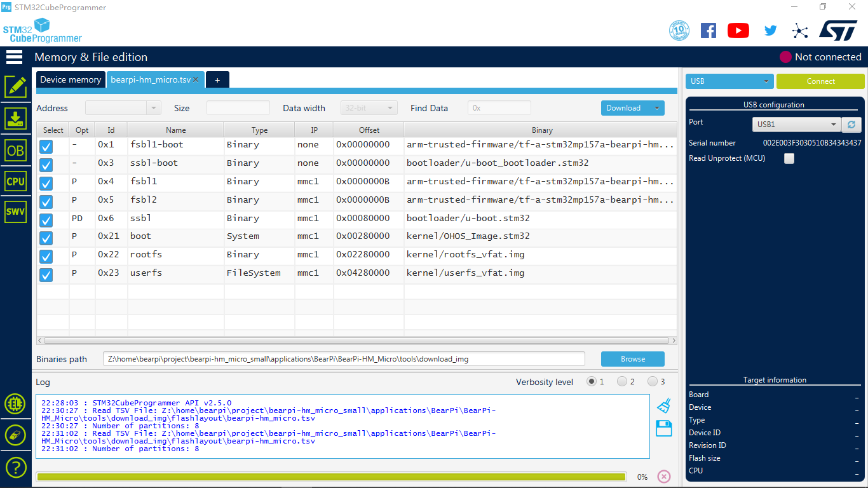Click the kernel/rootfs_vfat.img cell
The image size is (868, 488).
541,255
